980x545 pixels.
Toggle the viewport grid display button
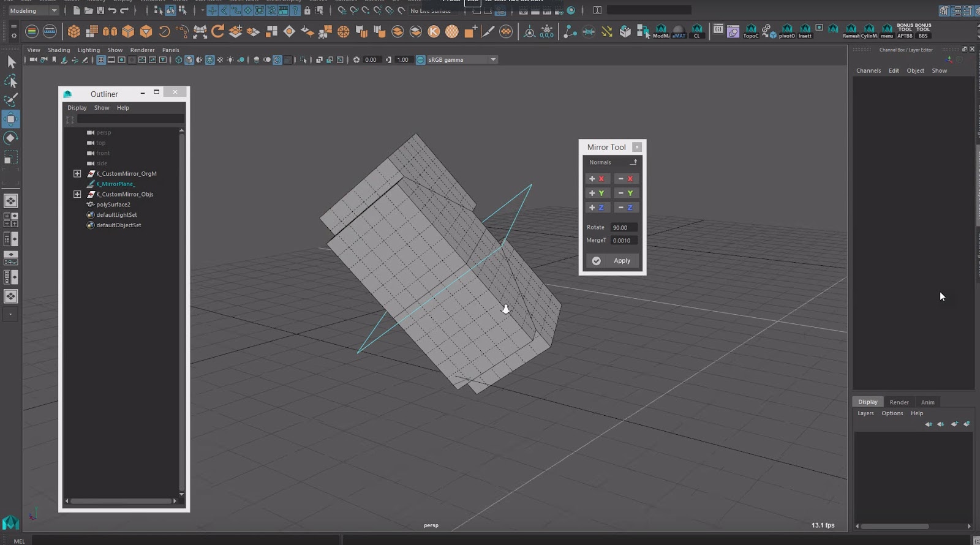pos(101,60)
